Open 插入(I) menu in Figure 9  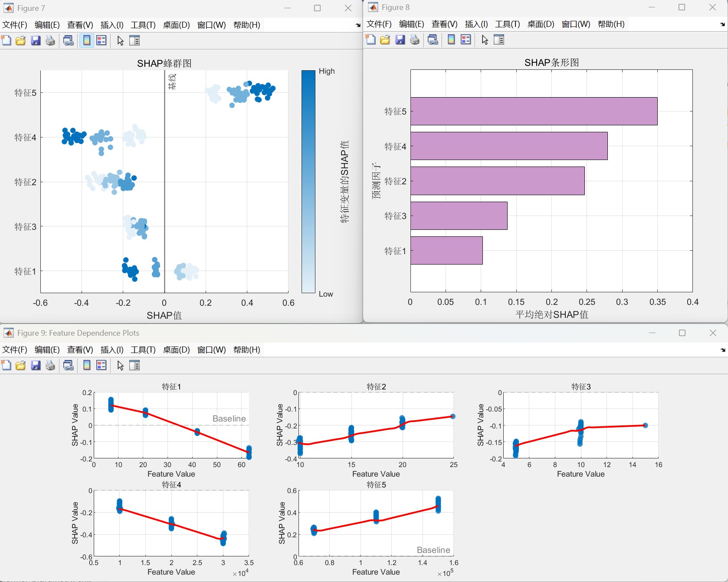pos(112,350)
